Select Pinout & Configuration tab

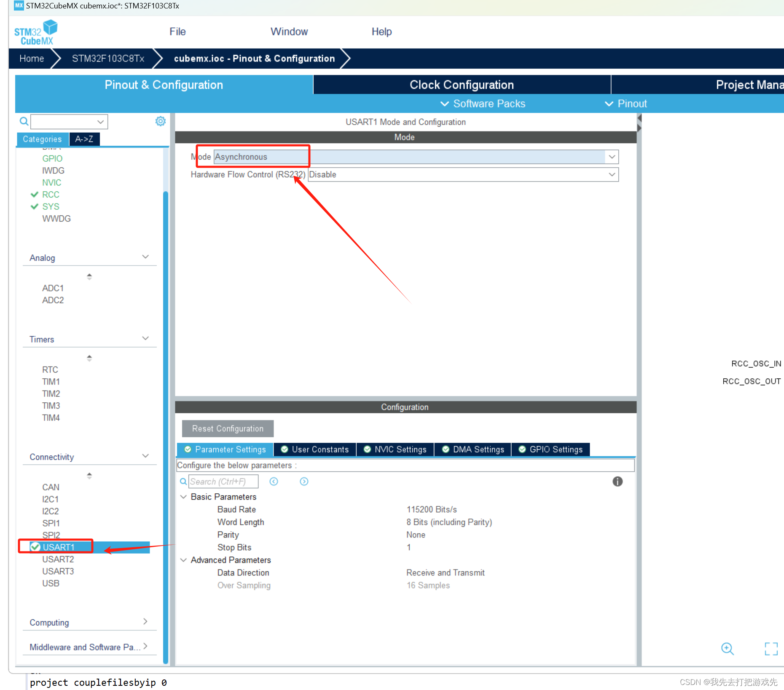coord(164,85)
